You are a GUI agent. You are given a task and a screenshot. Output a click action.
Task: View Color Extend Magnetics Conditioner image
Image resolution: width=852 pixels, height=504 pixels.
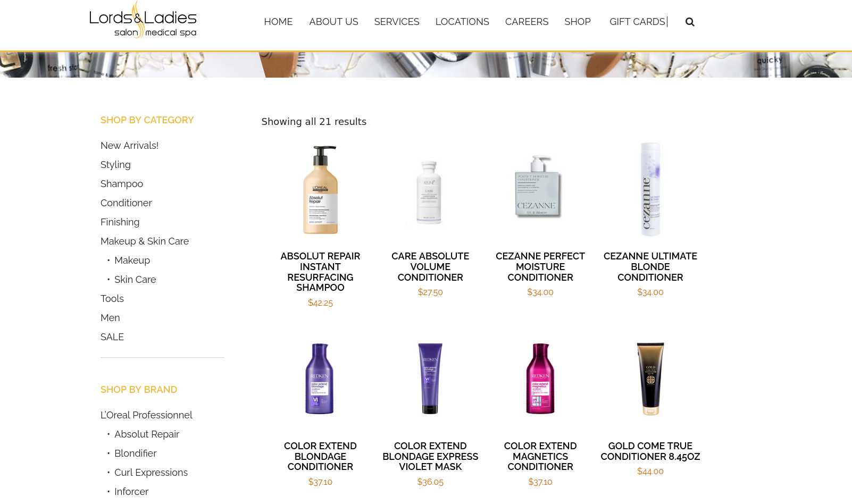540,379
